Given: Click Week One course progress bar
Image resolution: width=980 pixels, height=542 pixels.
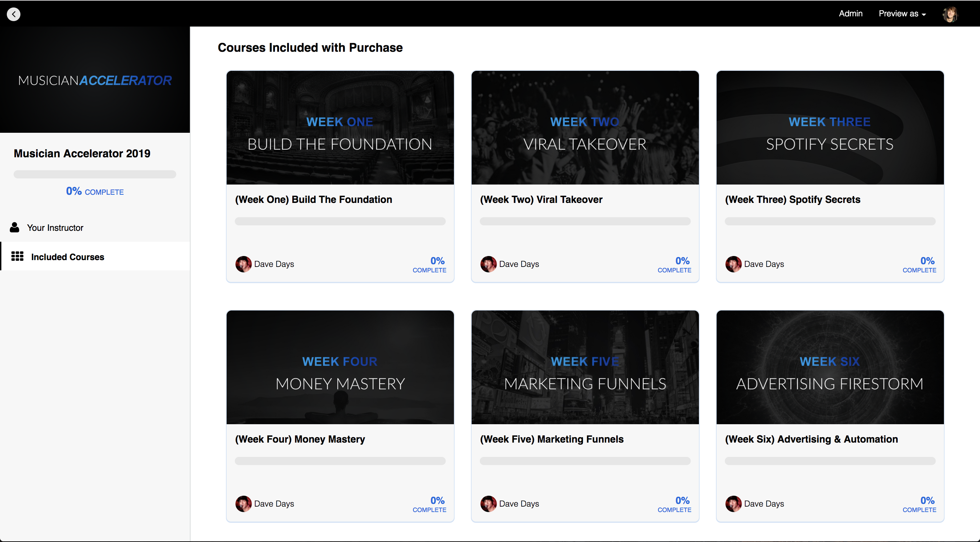Looking at the screenshot, I should click(x=340, y=221).
